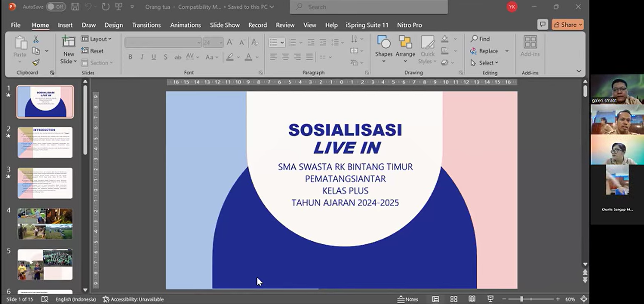Toggle the Notes pane

(x=408, y=299)
